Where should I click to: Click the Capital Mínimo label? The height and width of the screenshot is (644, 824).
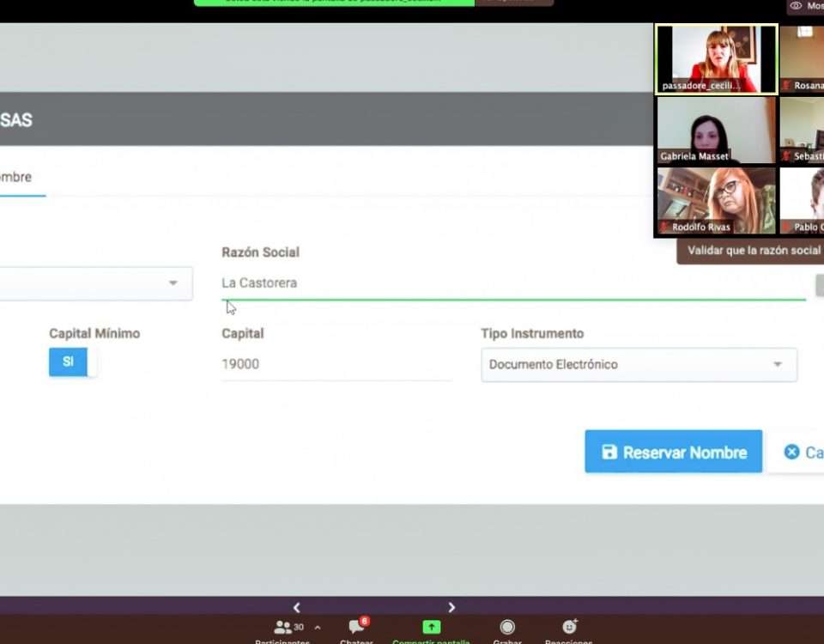[x=94, y=333]
